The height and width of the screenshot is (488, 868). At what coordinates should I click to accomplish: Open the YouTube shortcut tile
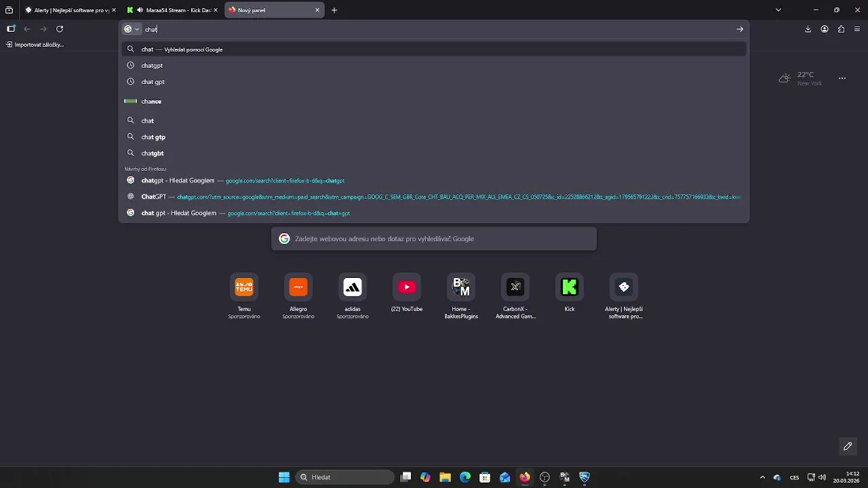[407, 293]
